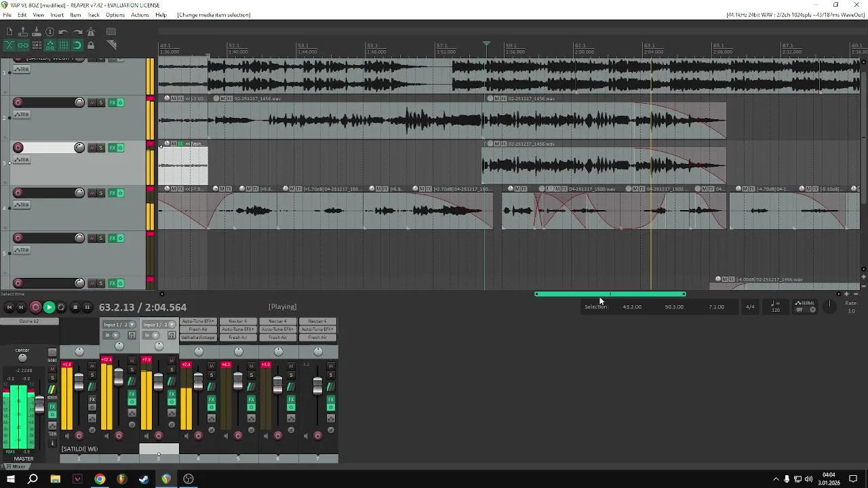Open ValhallaVintage plugin on strip 4
868x488 pixels.
click(x=198, y=338)
